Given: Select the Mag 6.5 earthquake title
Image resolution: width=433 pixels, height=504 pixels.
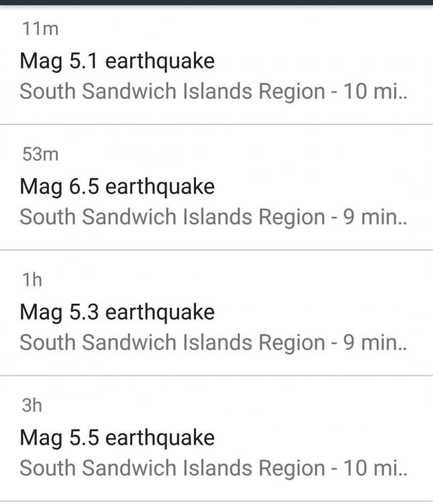Looking at the screenshot, I should [117, 186].
